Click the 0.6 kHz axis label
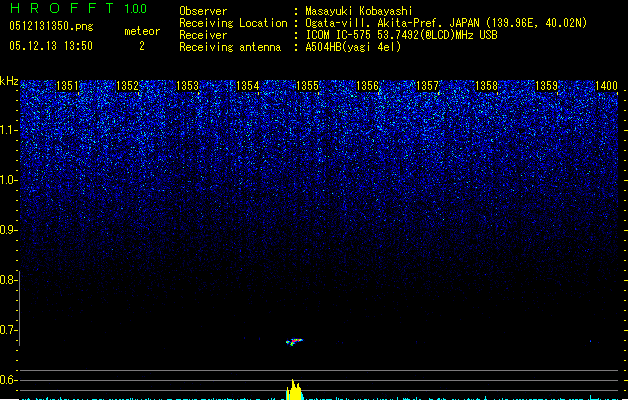 point(8,380)
